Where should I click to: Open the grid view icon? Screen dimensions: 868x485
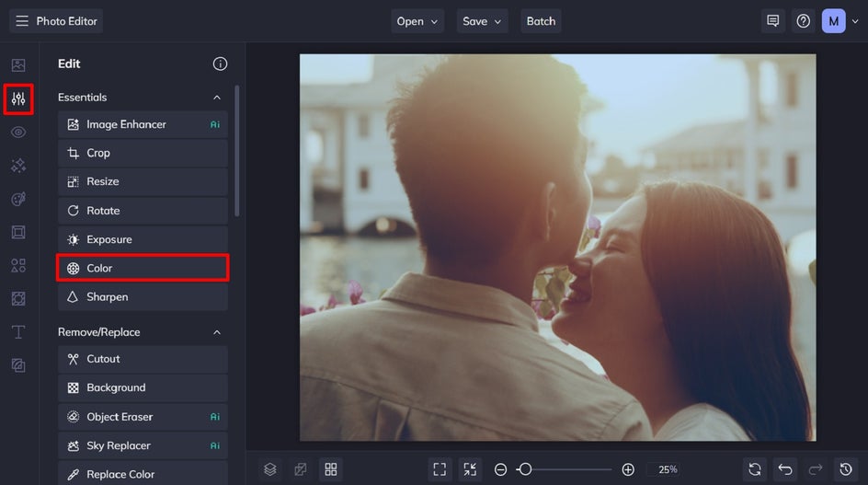point(331,469)
